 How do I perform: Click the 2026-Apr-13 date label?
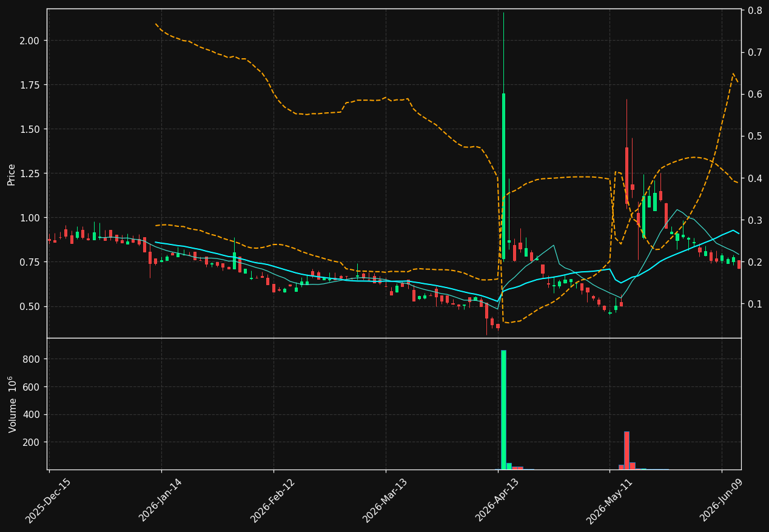497,500
